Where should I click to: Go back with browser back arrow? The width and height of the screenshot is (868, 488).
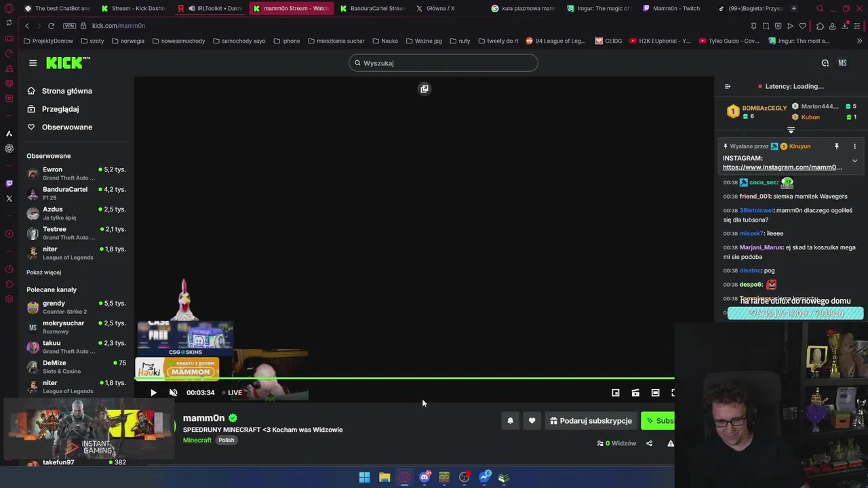27,26
